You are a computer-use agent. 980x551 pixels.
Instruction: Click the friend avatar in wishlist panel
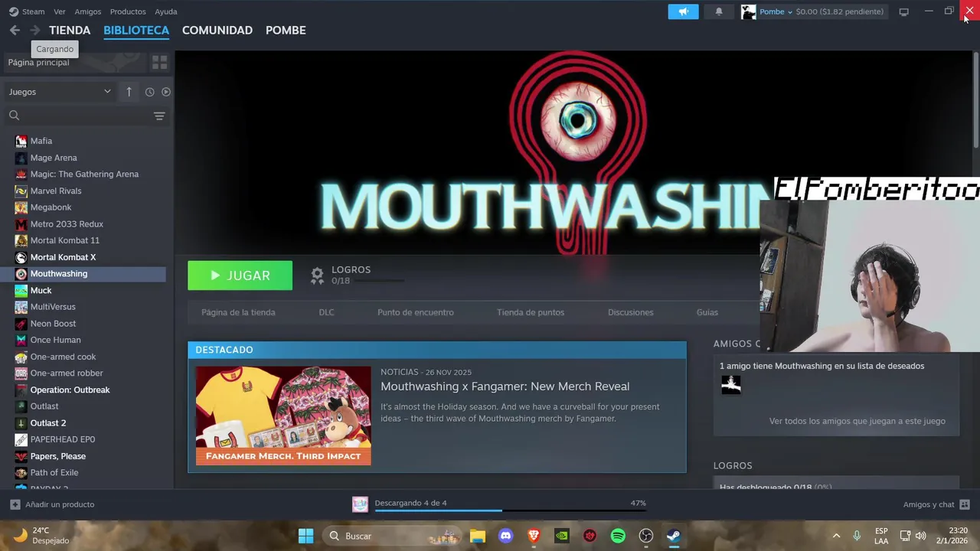731,384
